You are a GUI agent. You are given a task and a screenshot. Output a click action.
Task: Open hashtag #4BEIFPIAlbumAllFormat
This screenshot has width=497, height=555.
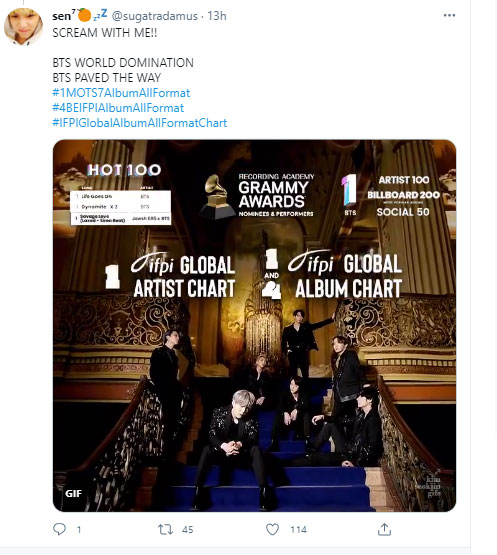tap(118, 108)
